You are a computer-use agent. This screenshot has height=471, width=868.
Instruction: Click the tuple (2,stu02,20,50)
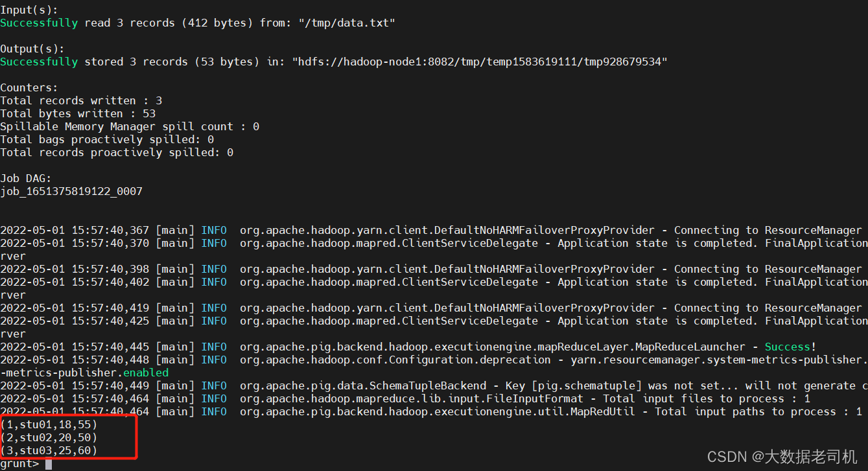(49, 437)
